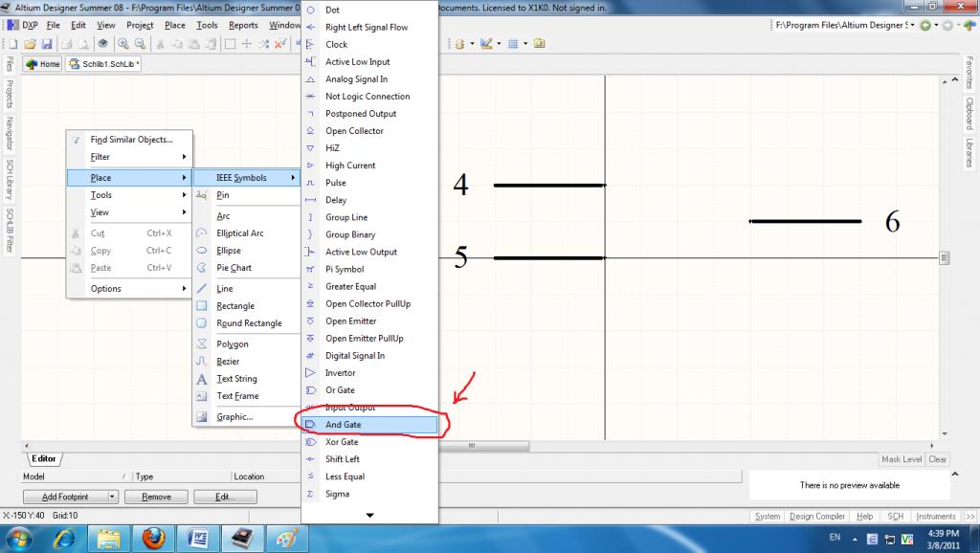This screenshot has height=553, width=980.
Task: Choose Text String from Place submenu
Action: coord(246,379)
